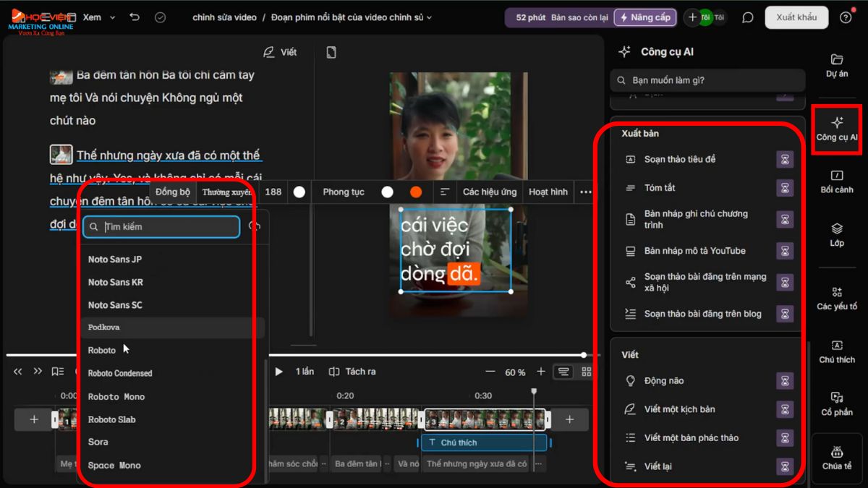Viewport: 868px width, 488px height.
Task: Switch to timeline view toggle
Action: tap(563, 372)
